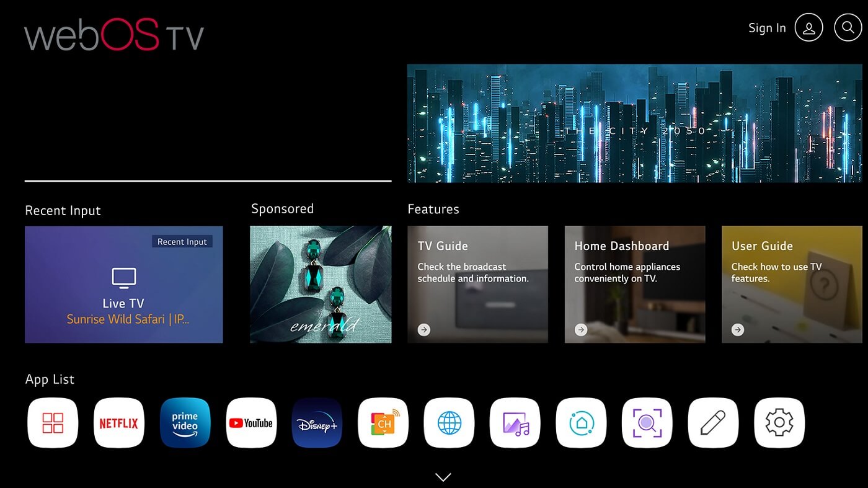Image resolution: width=868 pixels, height=488 pixels.
Task: Open the LG Channels app
Action: [x=383, y=423]
